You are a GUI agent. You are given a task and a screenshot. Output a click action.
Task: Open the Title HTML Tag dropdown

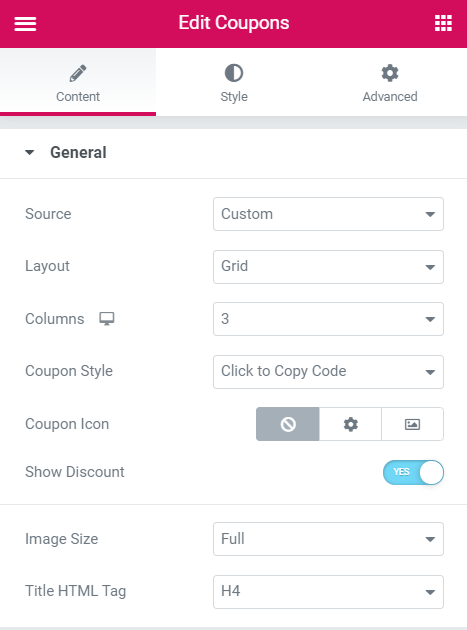(328, 592)
